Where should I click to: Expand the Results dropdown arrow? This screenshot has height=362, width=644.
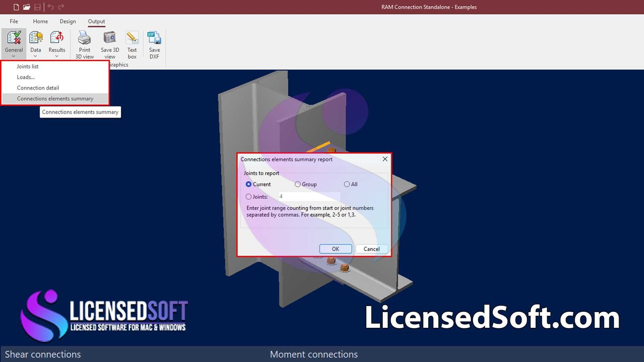pos(57,56)
